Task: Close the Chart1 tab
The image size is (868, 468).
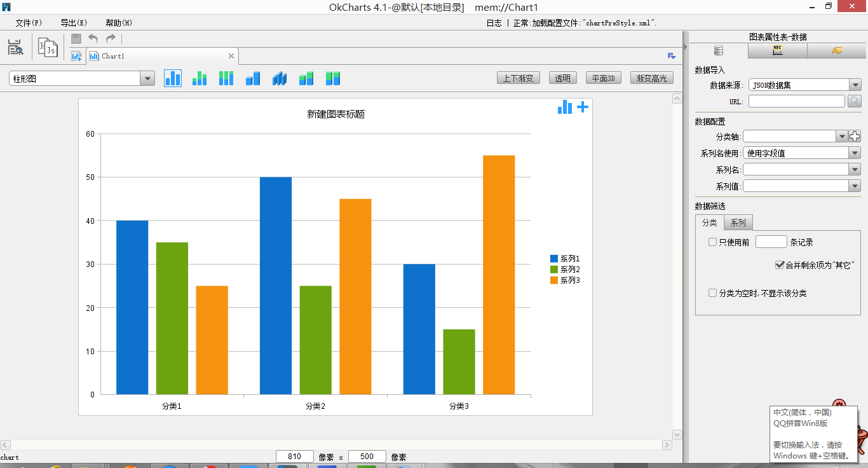Action: [x=231, y=56]
